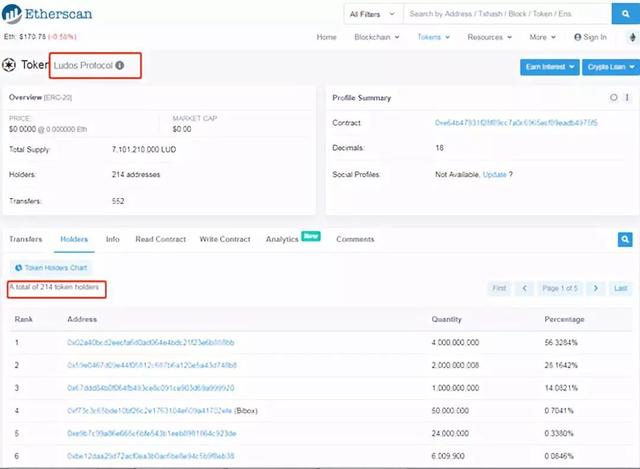Go to next page arrow

click(596, 288)
